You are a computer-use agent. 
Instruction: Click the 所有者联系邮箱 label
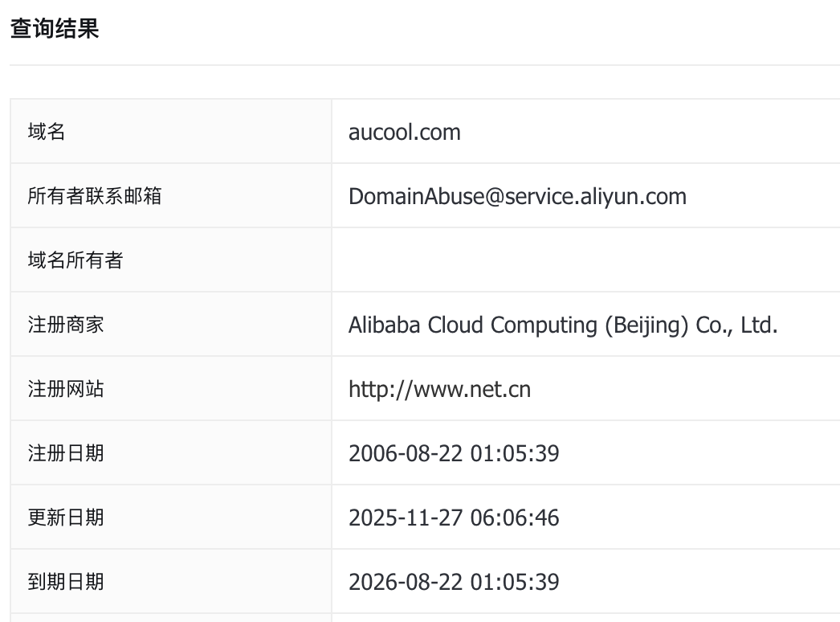[x=95, y=196]
